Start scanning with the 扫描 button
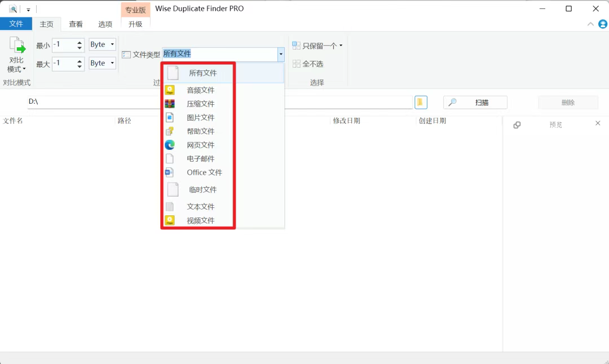 tap(475, 103)
